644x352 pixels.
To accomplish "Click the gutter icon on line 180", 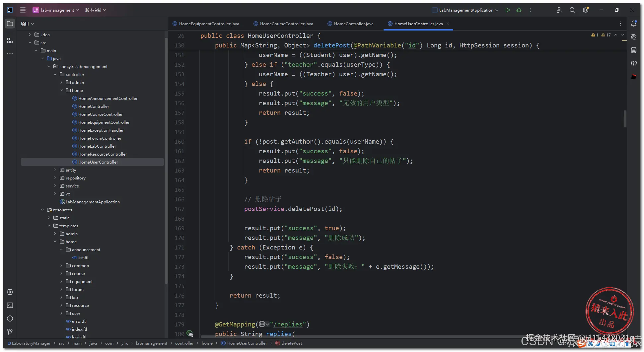I will 190,333.
